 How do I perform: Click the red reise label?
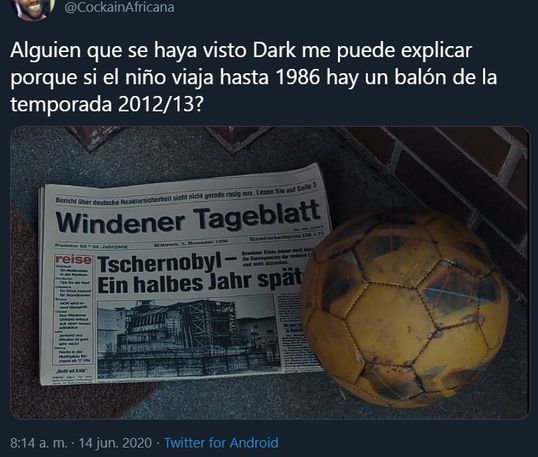[x=73, y=259]
